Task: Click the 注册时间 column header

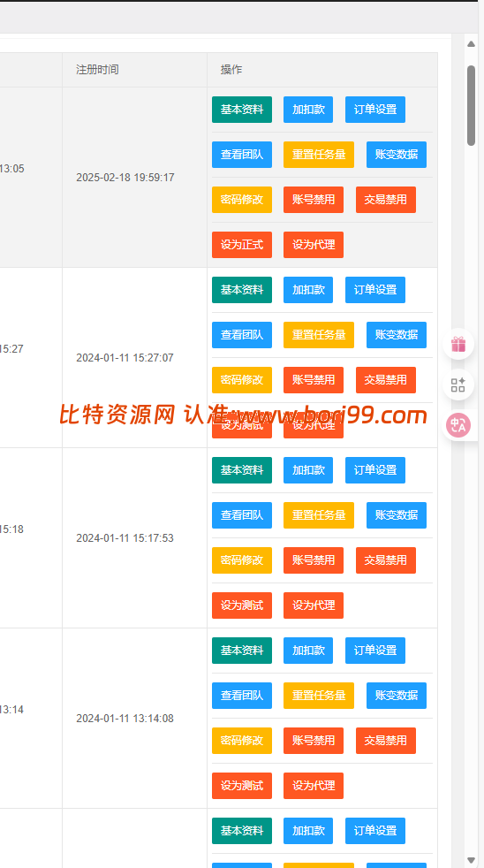Action: point(97,70)
